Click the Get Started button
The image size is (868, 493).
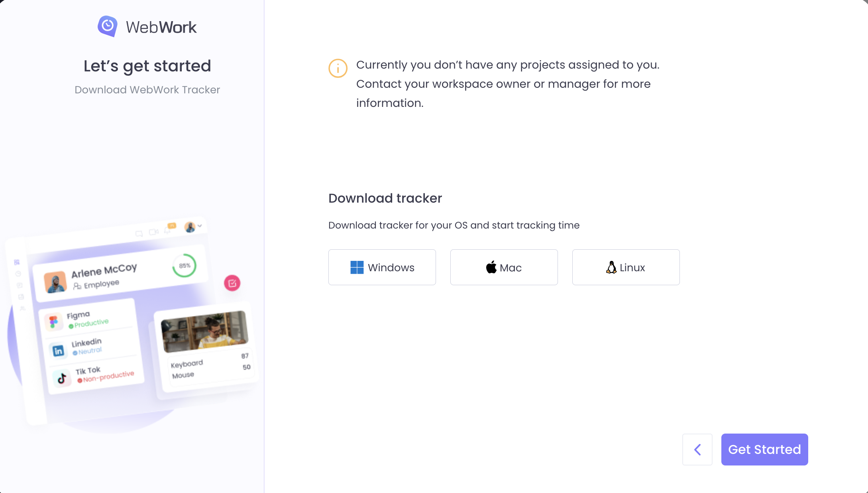[764, 450]
